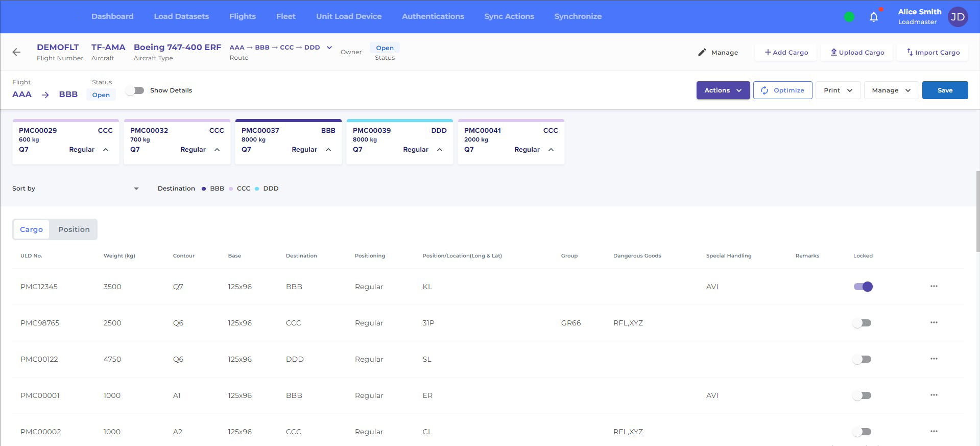The width and height of the screenshot is (980, 446).
Task: Open the more options menu for PMC00122
Action: pyautogui.click(x=934, y=359)
